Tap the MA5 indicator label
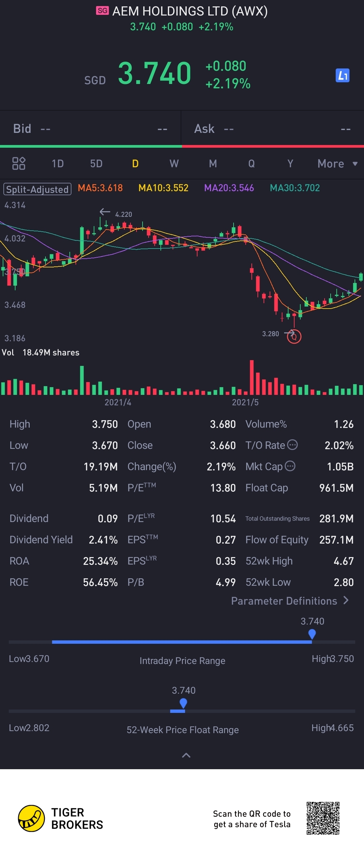 pyautogui.click(x=100, y=188)
